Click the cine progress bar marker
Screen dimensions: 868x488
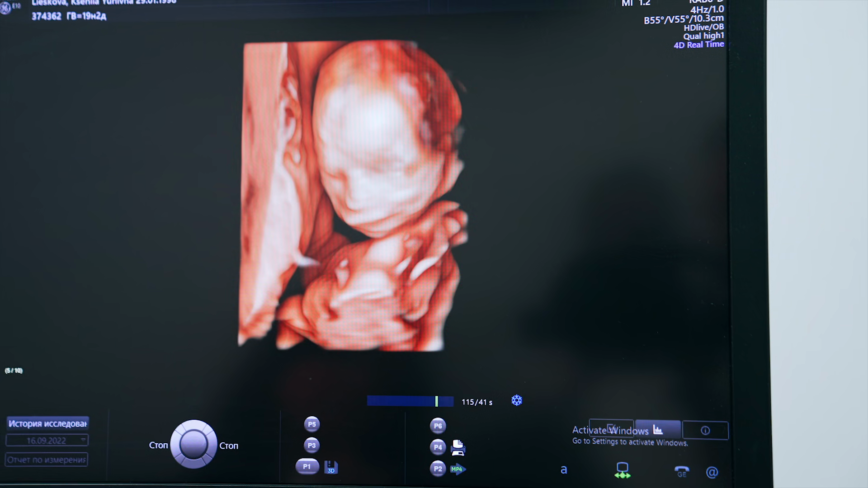click(437, 401)
